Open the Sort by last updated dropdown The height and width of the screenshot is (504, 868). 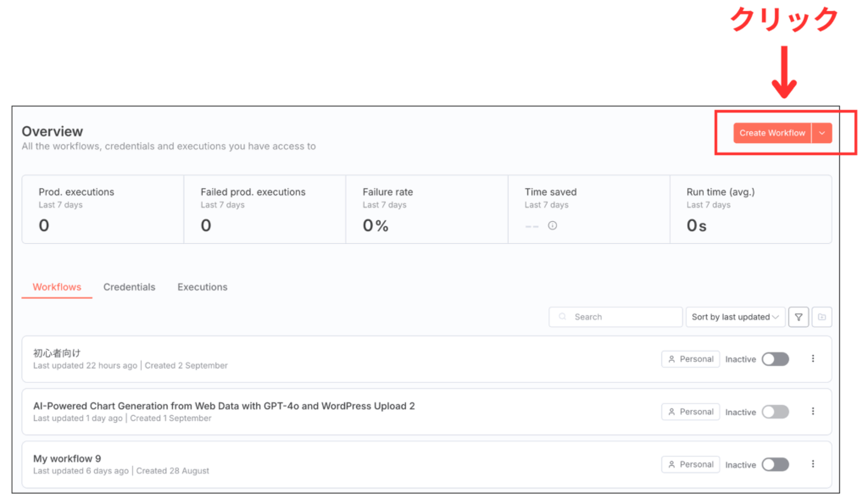click(734, 316)
